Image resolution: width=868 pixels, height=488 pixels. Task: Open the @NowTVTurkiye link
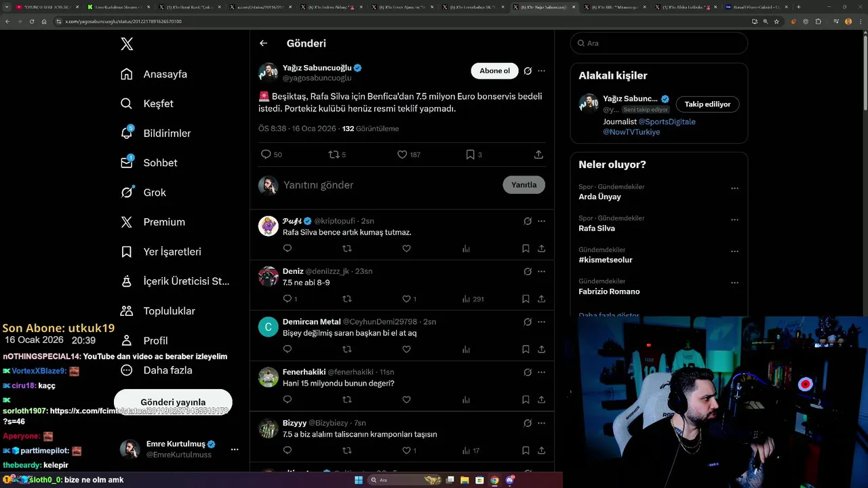(x=631, y=132)
